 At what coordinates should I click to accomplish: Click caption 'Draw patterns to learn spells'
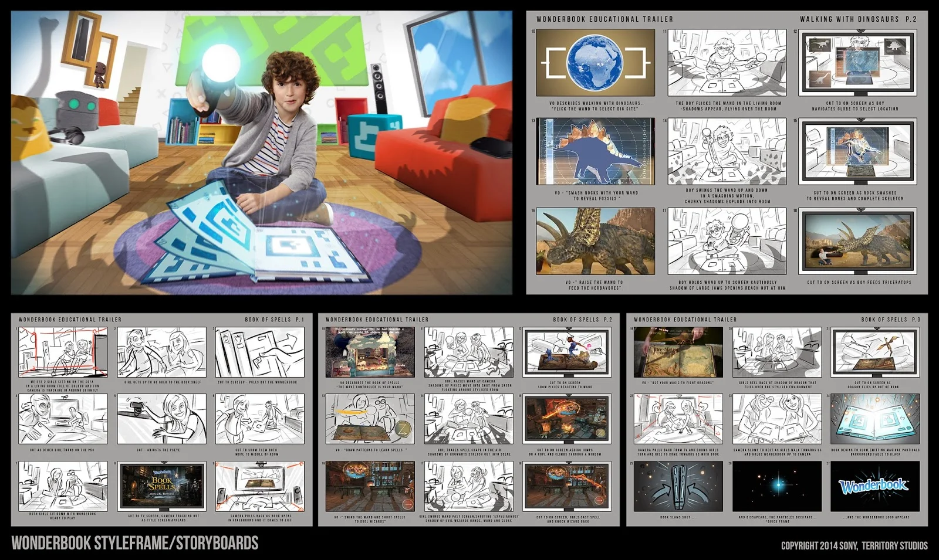coord(370,450)
